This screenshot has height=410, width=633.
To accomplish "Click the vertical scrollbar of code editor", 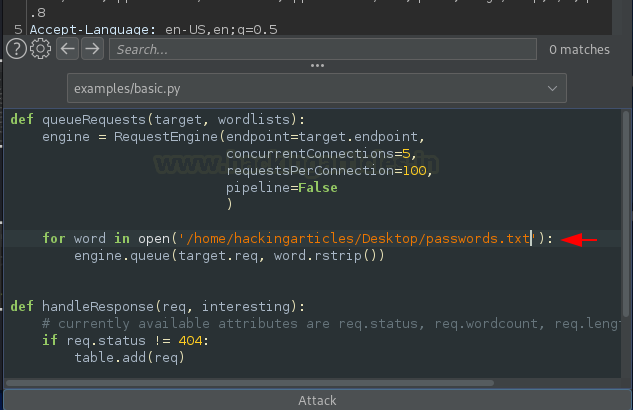I will pos(626,214).
